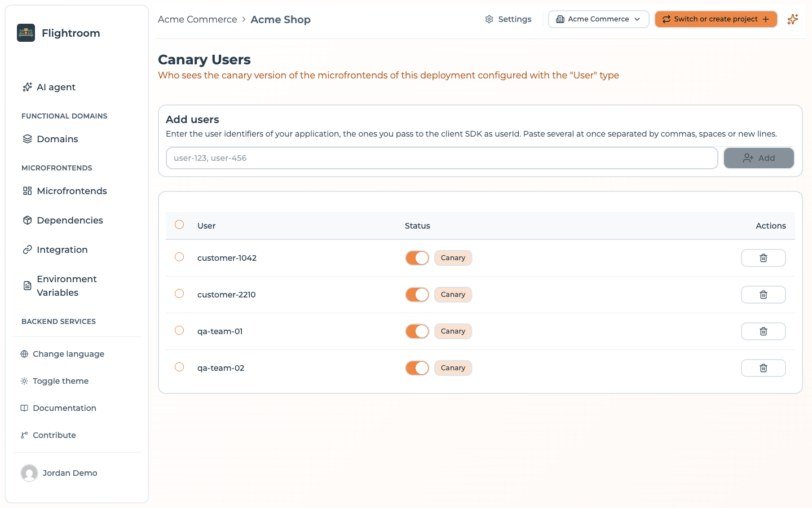Remove qa-team-02 using its trash icon
This screenshot has width=812, height=508.
[x=764, y=368]
